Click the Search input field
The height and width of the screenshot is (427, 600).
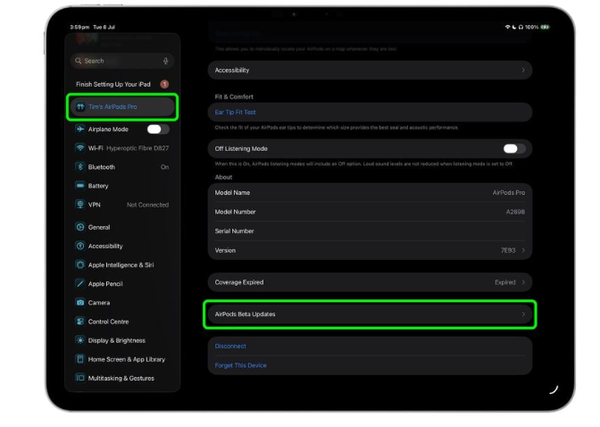click(122, 61)
